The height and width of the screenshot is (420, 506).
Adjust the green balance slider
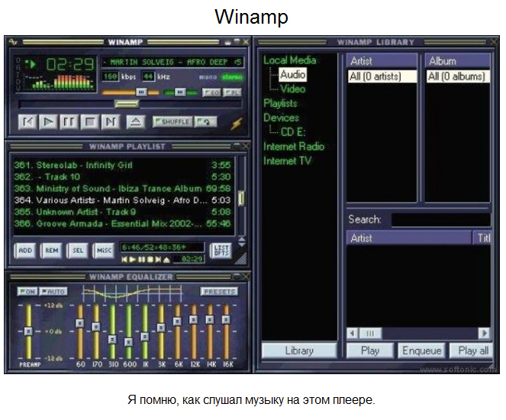(181, 92)
